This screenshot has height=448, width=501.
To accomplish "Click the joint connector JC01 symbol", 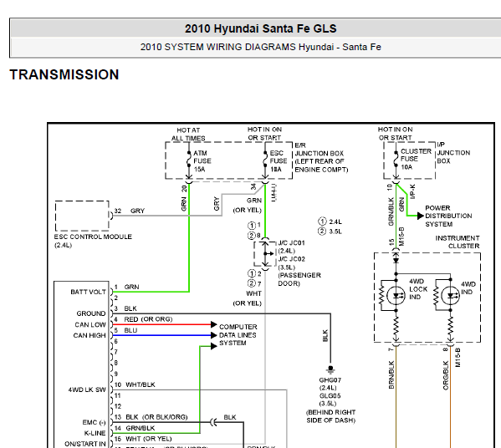I will coord(265,253).
